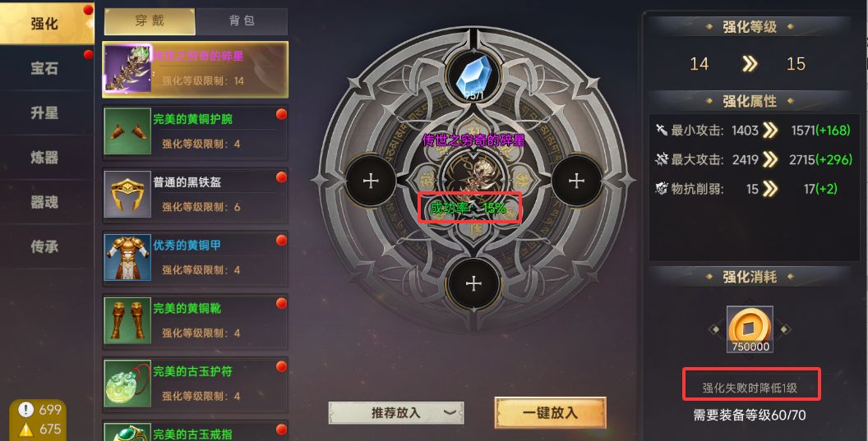Click the left empty plus material slot
Image resolution: width=868 pixels, height=441 pixels.
[x=371, y=181]
